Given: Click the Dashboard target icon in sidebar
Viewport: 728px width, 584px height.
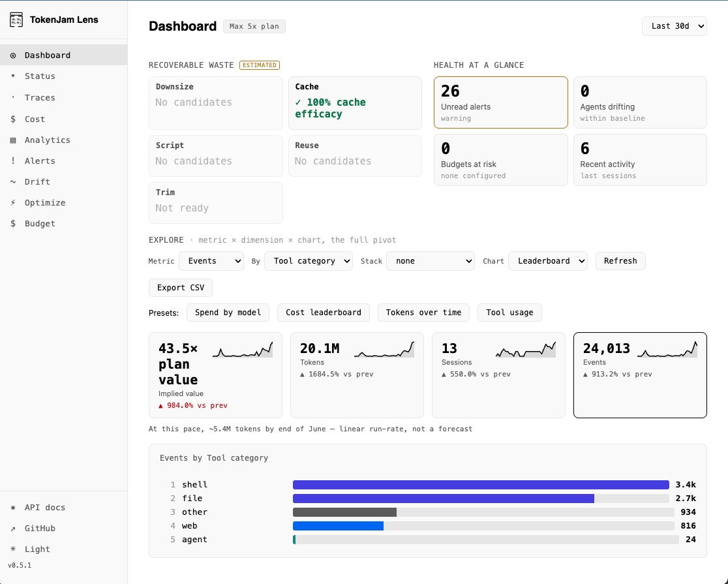Looking at the screenshot, I should tap(13, 55).
